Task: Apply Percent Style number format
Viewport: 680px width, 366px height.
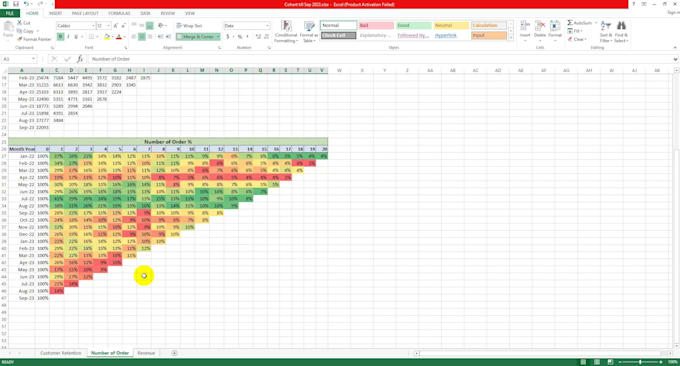Action: [x=239, y=37]
